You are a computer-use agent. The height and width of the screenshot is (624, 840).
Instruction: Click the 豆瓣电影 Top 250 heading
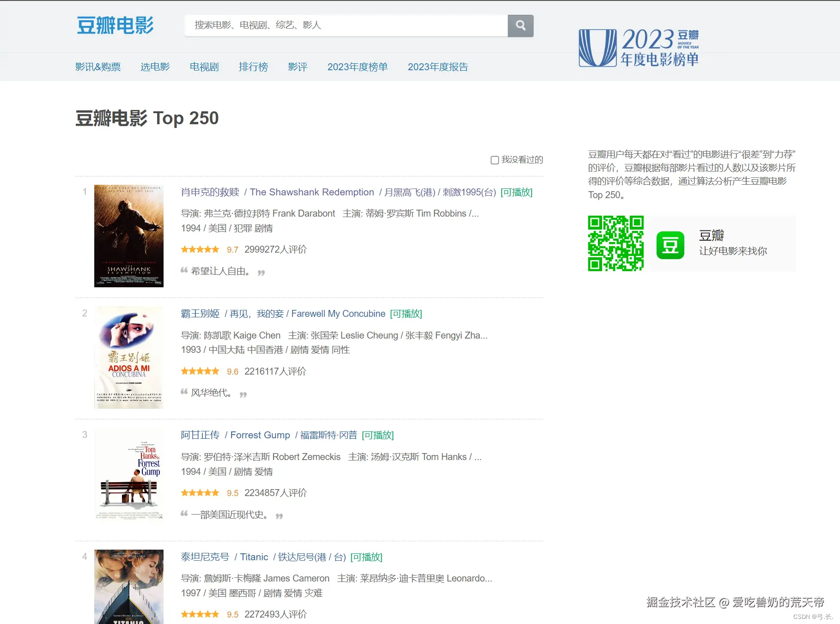pos(147,118)
